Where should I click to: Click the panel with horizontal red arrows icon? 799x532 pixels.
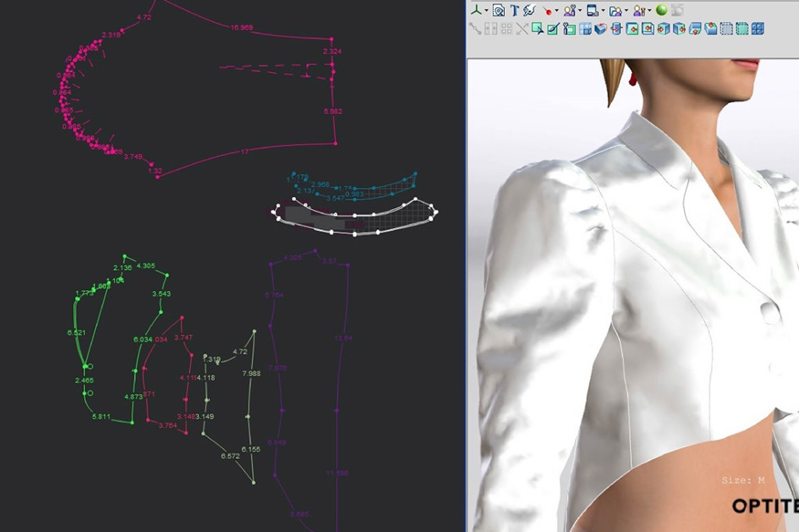(x=616, y=29)
